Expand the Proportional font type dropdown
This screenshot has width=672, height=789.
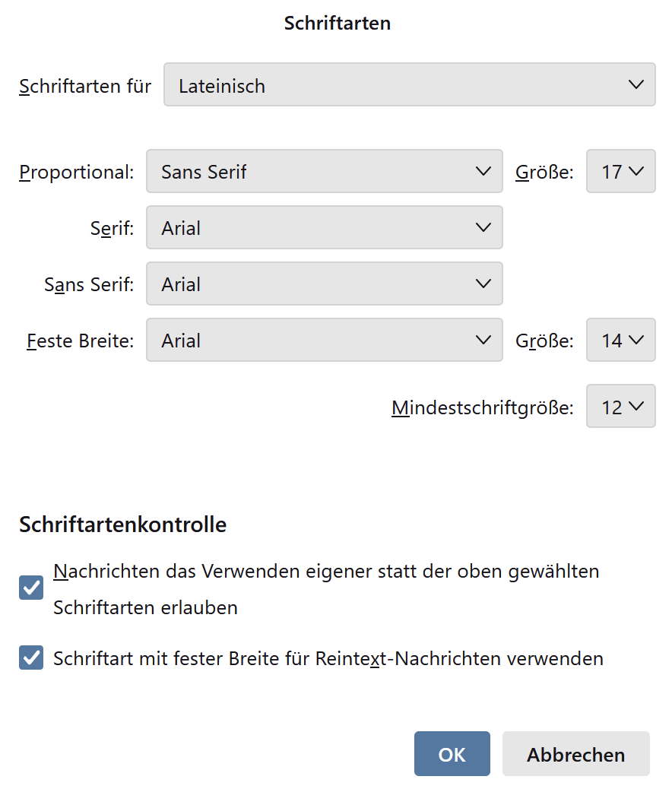[x=324, y=172]
